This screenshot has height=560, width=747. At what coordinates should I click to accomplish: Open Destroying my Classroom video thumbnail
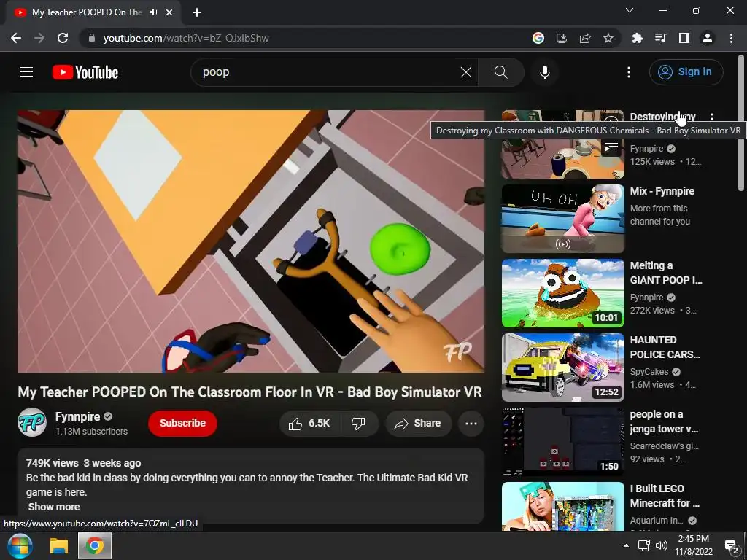tap(562, 144)
